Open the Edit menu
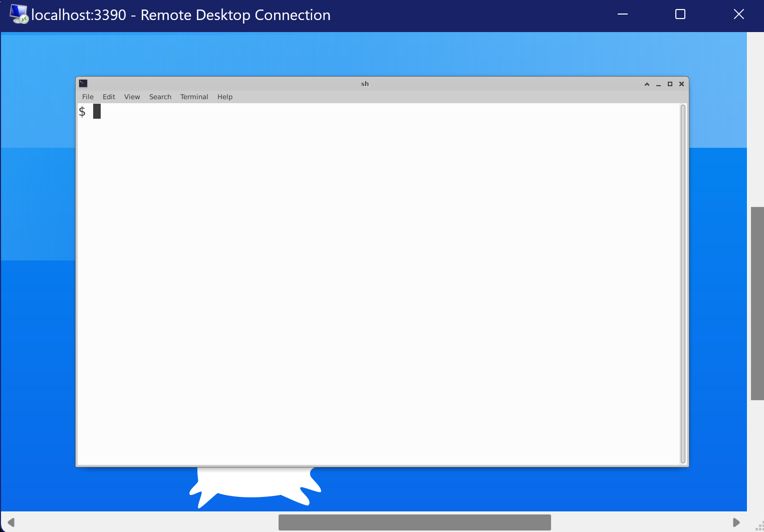The image size is (764, 532). tap(109, 97)
